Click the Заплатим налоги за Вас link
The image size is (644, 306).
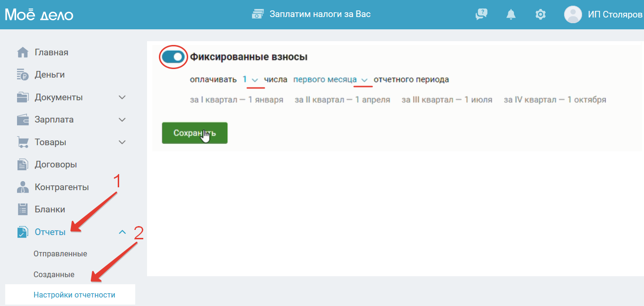coord(320,14)
